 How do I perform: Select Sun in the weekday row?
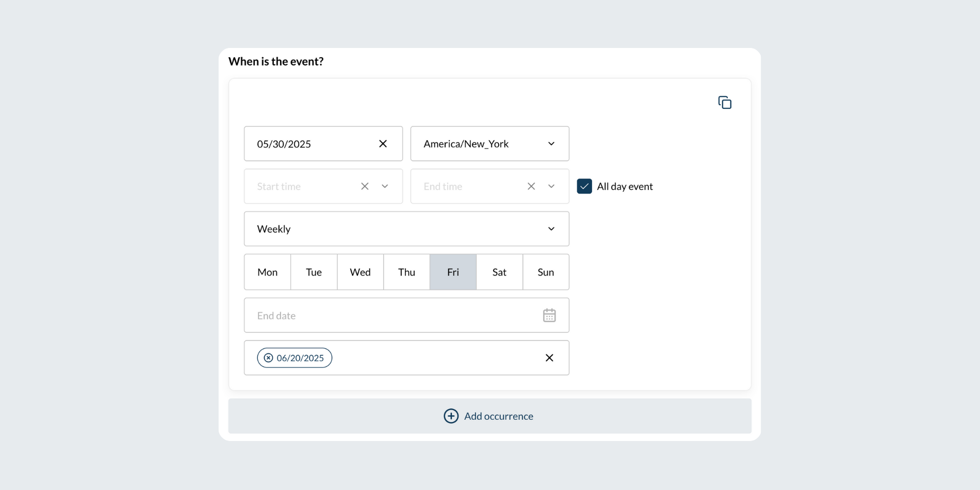tap(546, 272)
